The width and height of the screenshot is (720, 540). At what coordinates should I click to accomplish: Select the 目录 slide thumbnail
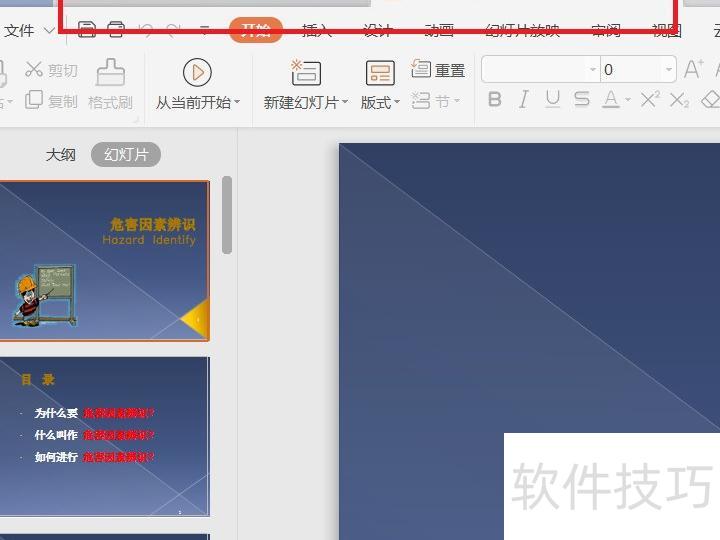104,436
